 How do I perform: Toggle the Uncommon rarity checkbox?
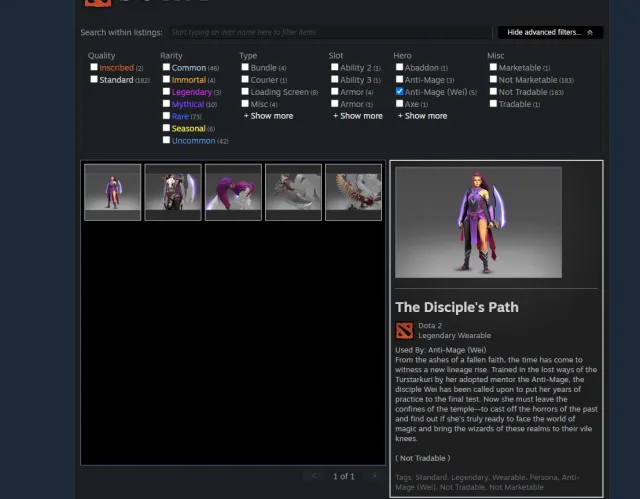(x=166, y=140)
